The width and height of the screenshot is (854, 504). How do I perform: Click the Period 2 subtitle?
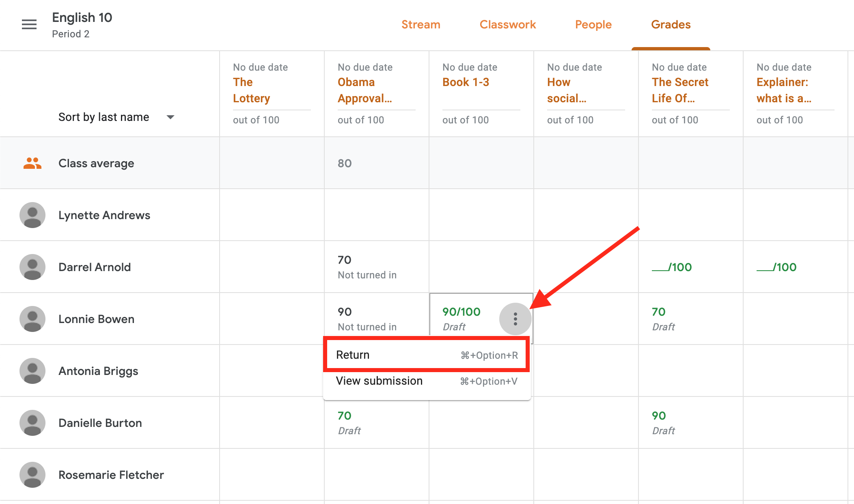pyautogui.click(x=71, y=34)
